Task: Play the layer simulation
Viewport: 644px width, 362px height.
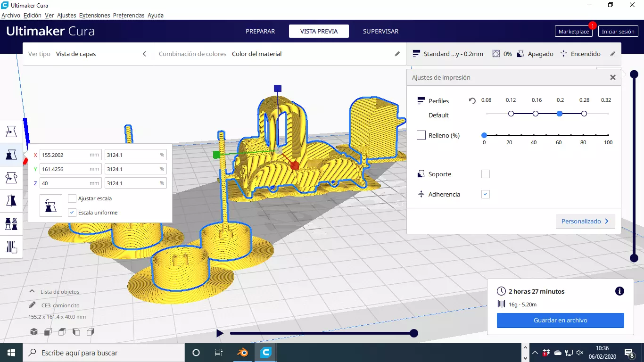Action: coord(220,333)
